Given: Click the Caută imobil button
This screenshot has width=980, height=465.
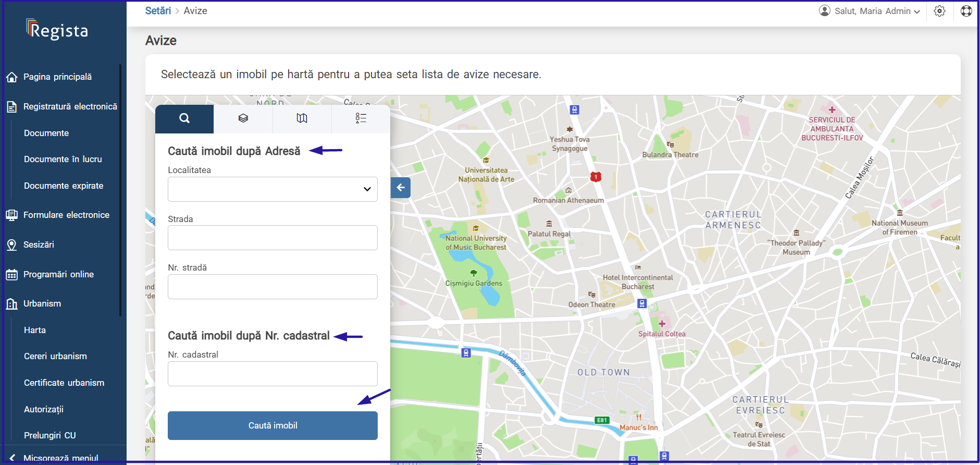Looking at the screenshot, I should (272, 425).
